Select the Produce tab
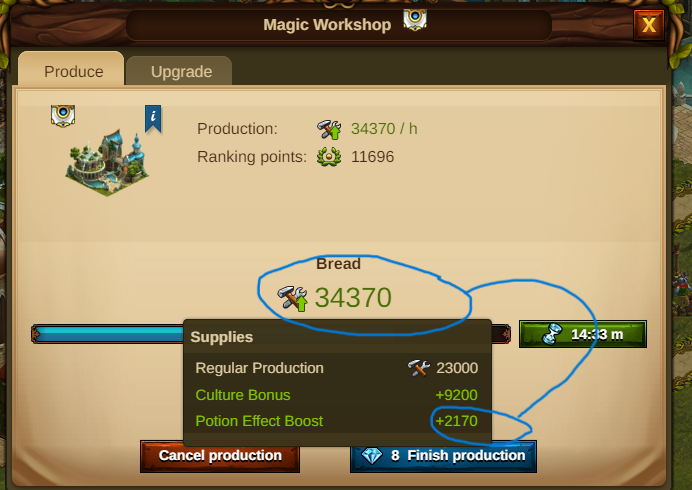This screenshot has width=692, height=490. point(71,69)
